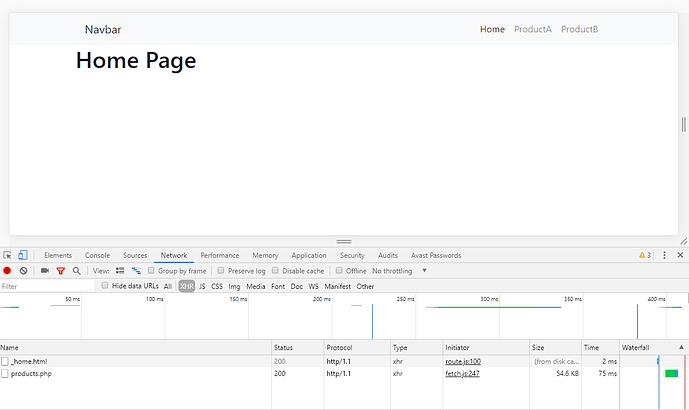Switch to the Console tab
The height and width of the screenshot is (410, 689).
97,256
